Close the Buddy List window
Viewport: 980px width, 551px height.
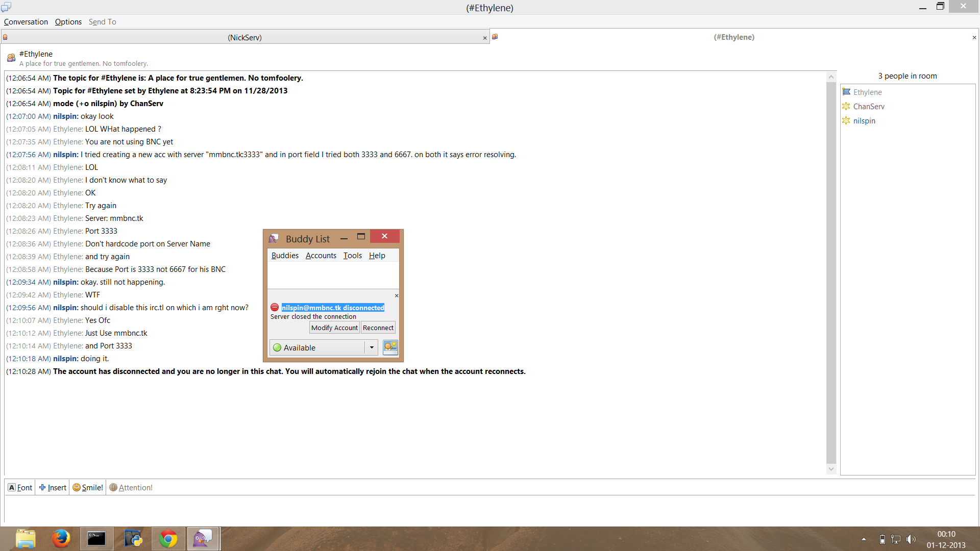click(x=385, y=236)
